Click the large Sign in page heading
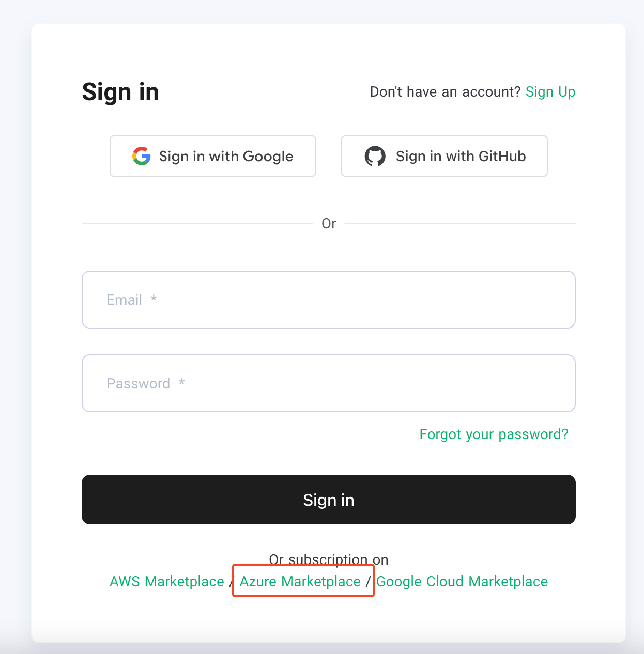This screenshot has height=654, width=644. coord(120,92)
